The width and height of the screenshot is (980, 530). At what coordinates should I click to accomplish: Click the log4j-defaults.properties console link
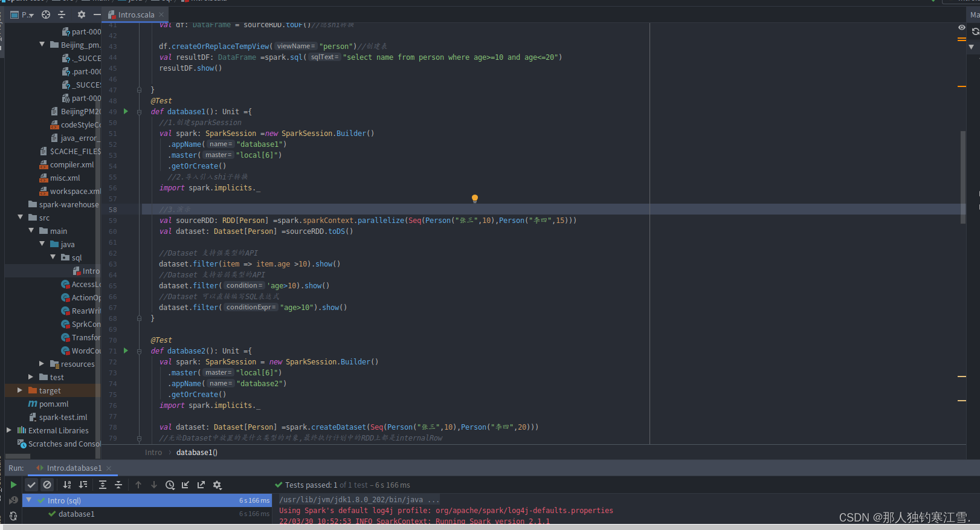524,511
